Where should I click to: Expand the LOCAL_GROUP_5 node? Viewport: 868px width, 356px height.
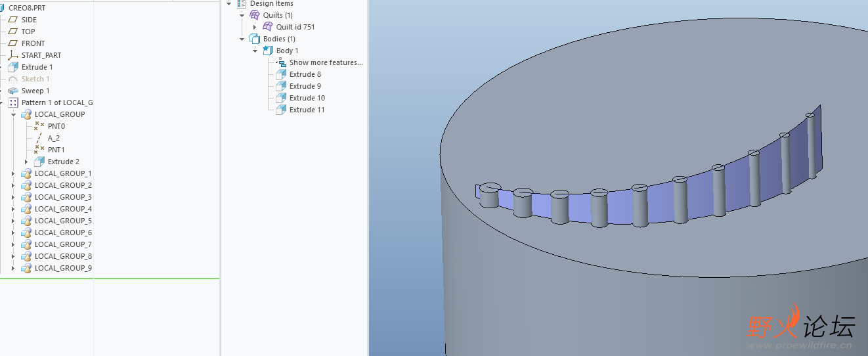13,221
